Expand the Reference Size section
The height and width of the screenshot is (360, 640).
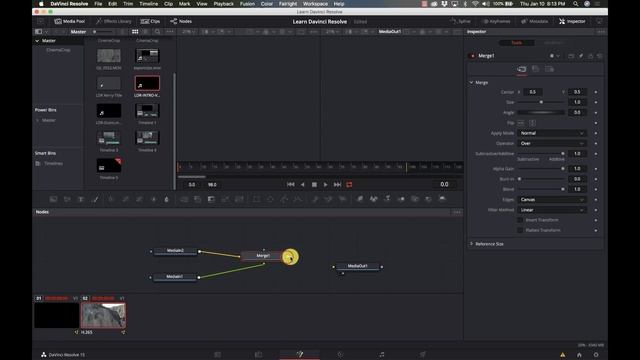point(471,244)
